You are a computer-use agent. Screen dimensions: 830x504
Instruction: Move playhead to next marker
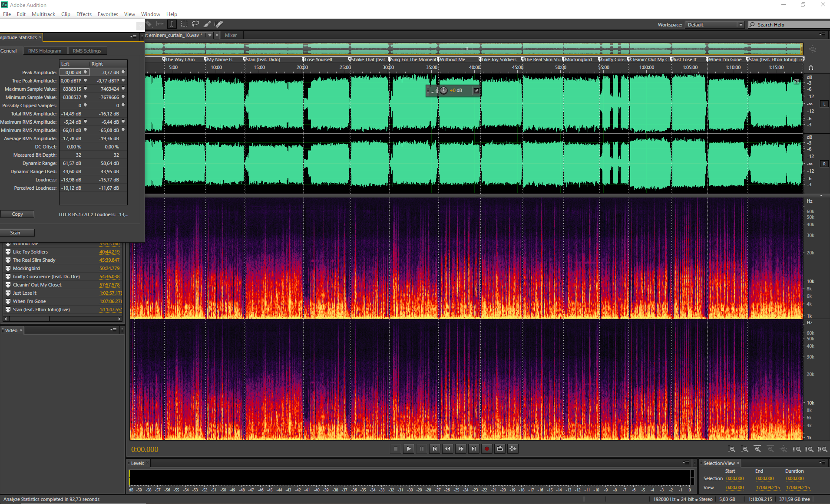(x=474, y=449)
